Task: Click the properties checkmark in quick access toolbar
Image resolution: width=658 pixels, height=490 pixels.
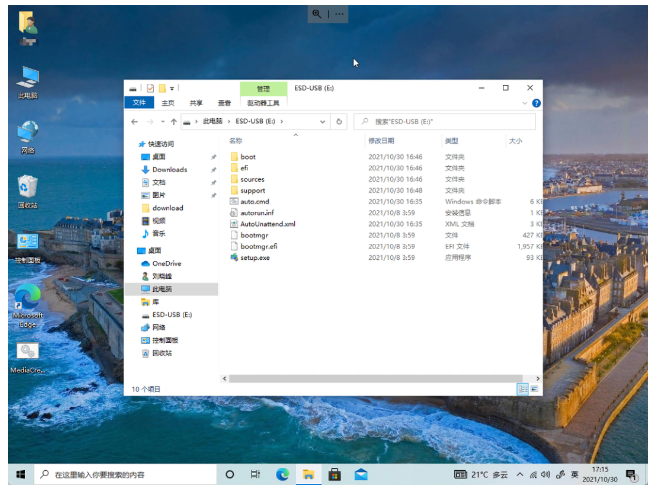Action: pos(148,88)
